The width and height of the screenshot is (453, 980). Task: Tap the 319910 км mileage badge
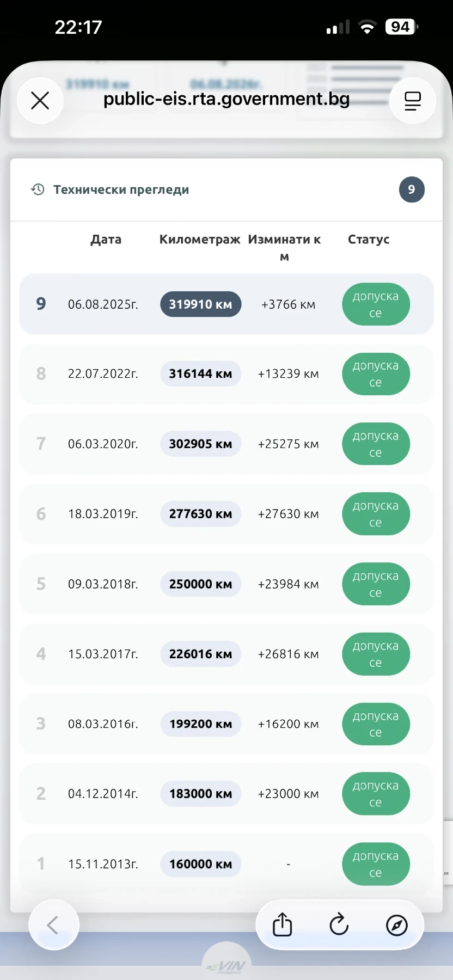pos(200,304)
